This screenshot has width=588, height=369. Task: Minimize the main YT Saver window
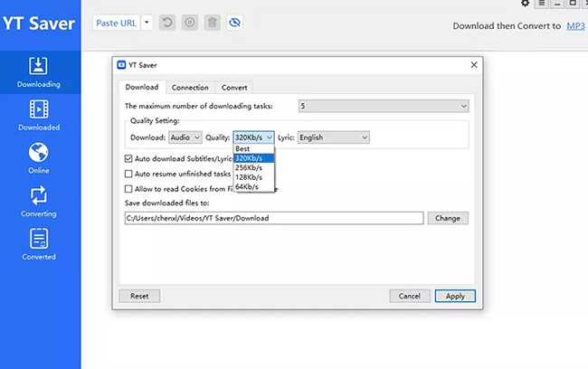pyautogui.click(x=557, y=4)
